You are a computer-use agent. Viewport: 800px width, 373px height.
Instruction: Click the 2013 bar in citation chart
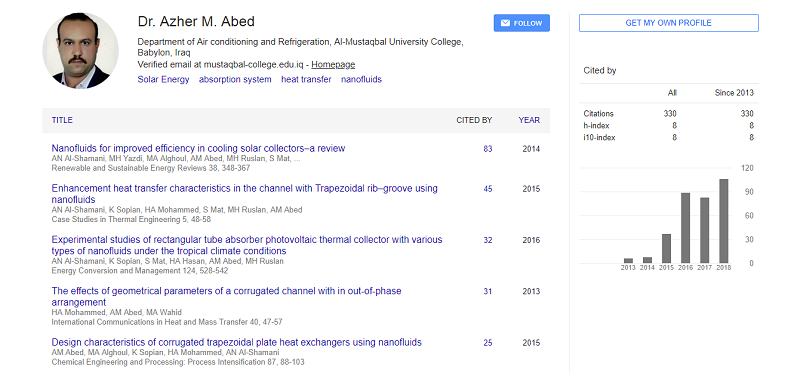(x=628, y=261)
